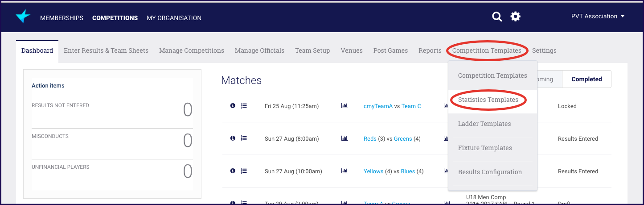Click the star logo in header

coord(23,17)
